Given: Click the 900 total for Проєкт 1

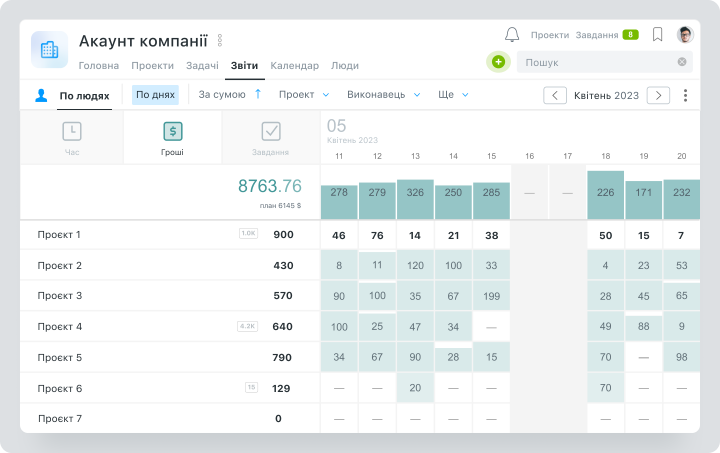Looking at the screenshot, I should pos(283,235).
